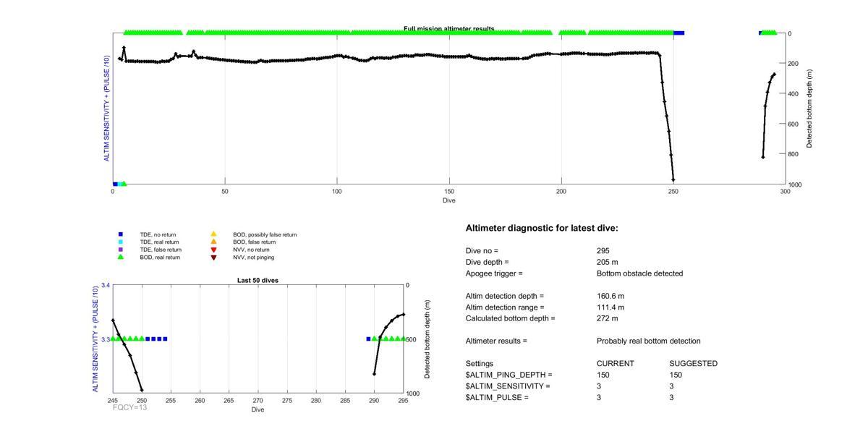Click the dive number value '295' in diagnostics
Image resolution: width=868 pixels, height=442 pixels.
tap(603, 250)
